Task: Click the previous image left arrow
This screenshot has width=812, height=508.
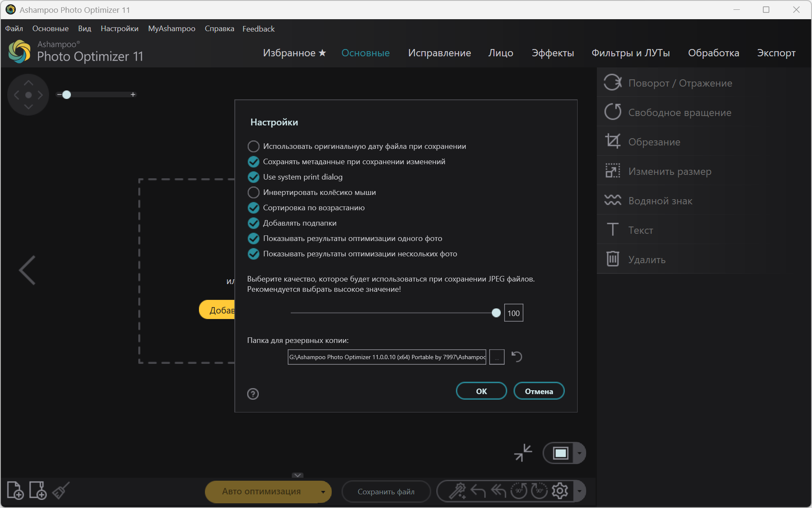Action: coord(27,270)
